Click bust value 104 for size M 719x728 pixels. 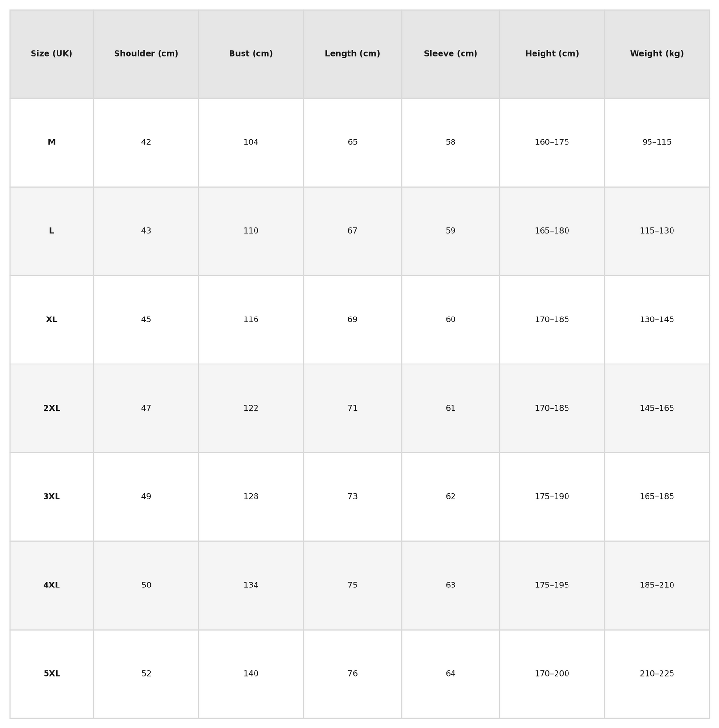(x=251, y=142)
